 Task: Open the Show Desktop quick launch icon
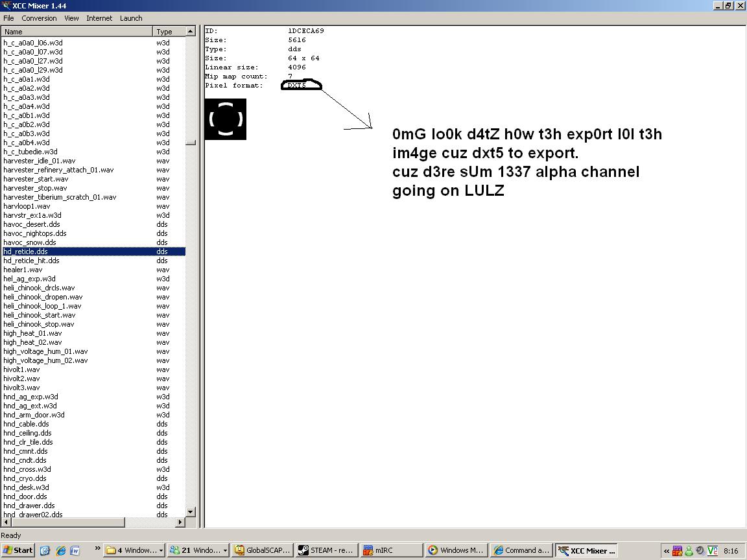coord(45,550)
